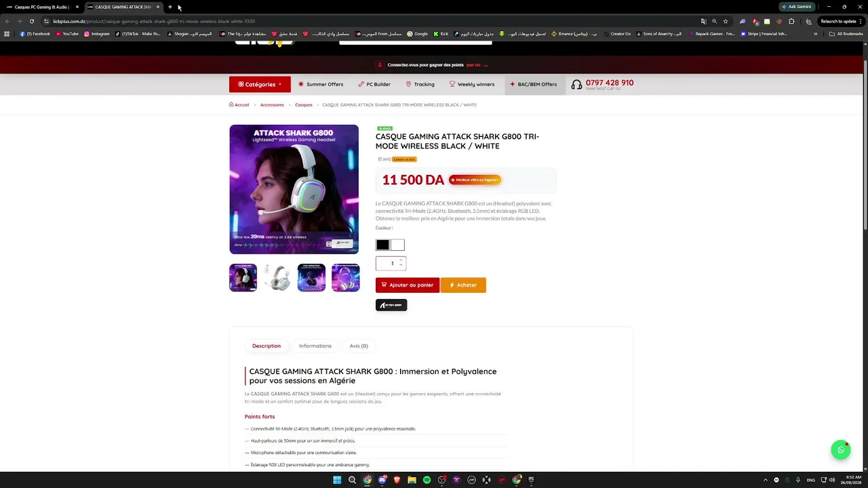This screenshot has width=868, height=488.
Task: Open the WhatsApp chat floating button
Action: coord(841,450)
